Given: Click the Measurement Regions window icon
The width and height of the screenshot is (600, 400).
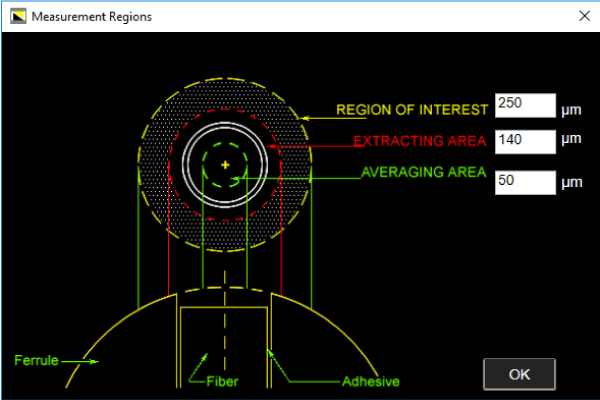Looking at the screenshot, I should click(x=18, y=16).
